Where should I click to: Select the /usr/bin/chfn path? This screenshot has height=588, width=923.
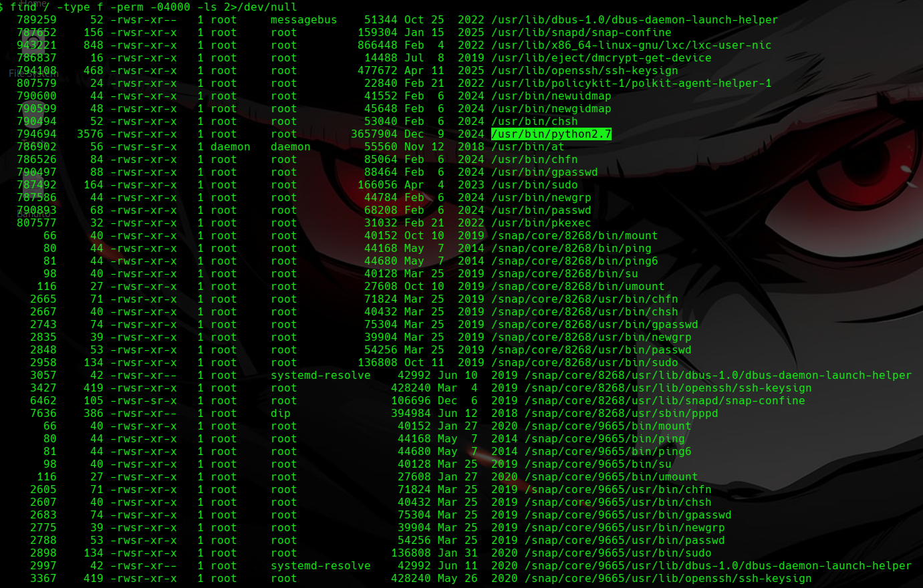point(535,160)
